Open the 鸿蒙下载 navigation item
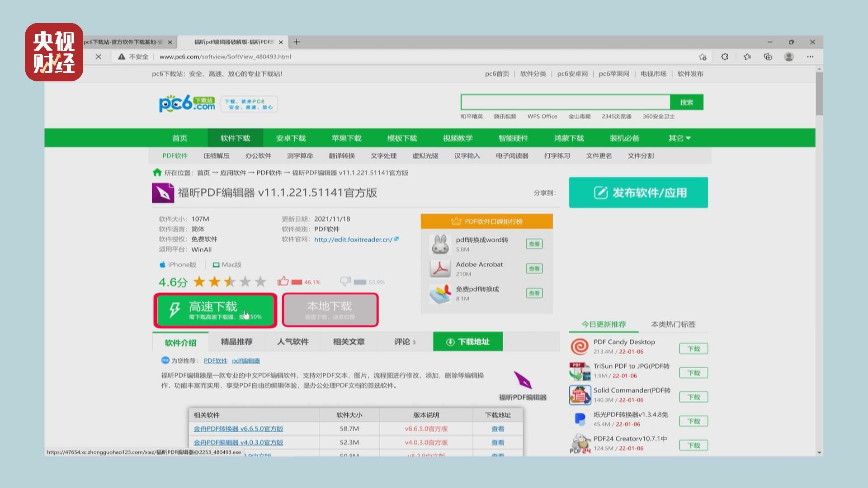The width and height of the screenshot is (868, 488). coord(569,138)
